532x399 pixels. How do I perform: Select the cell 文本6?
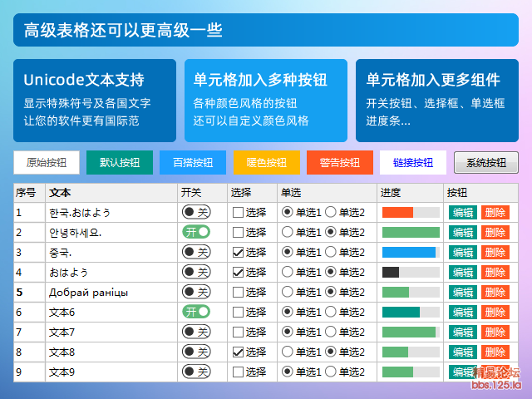pyautogui.click(x=111, y=313)
